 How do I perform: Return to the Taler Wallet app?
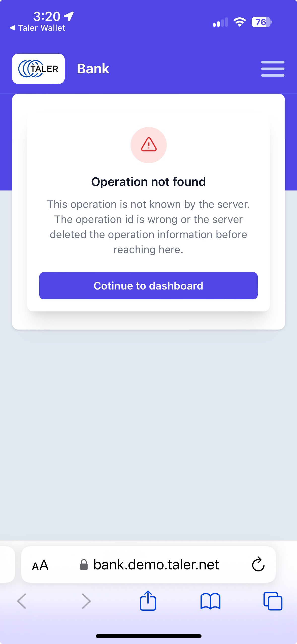click(38, 28)
